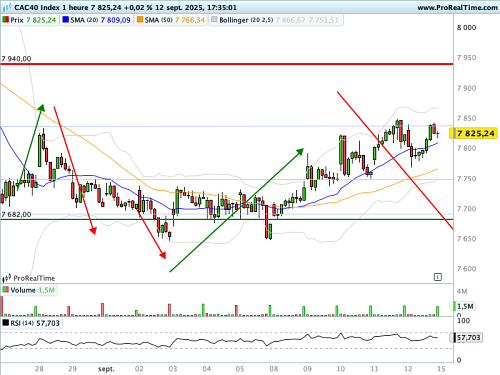Click the 1,5M volume value tag
The width and height of the screenshot is (500, 375).
pos(463,306)
